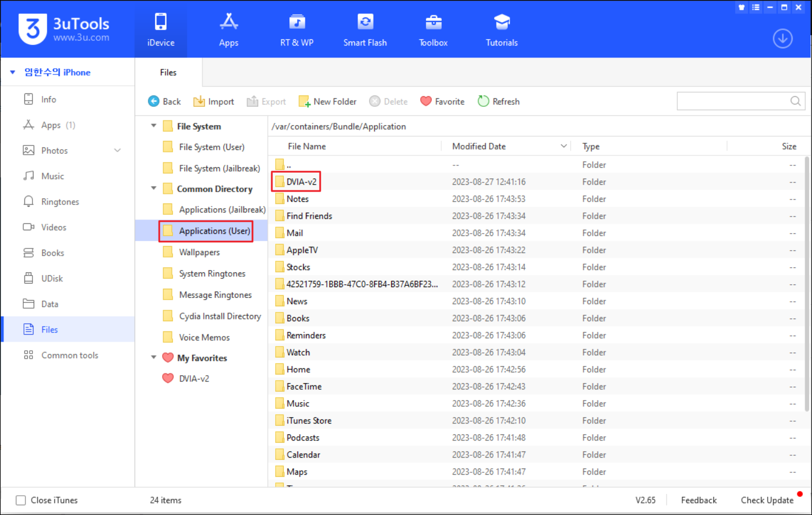Refresh the file list
The image size is (812, 515).
499,101
